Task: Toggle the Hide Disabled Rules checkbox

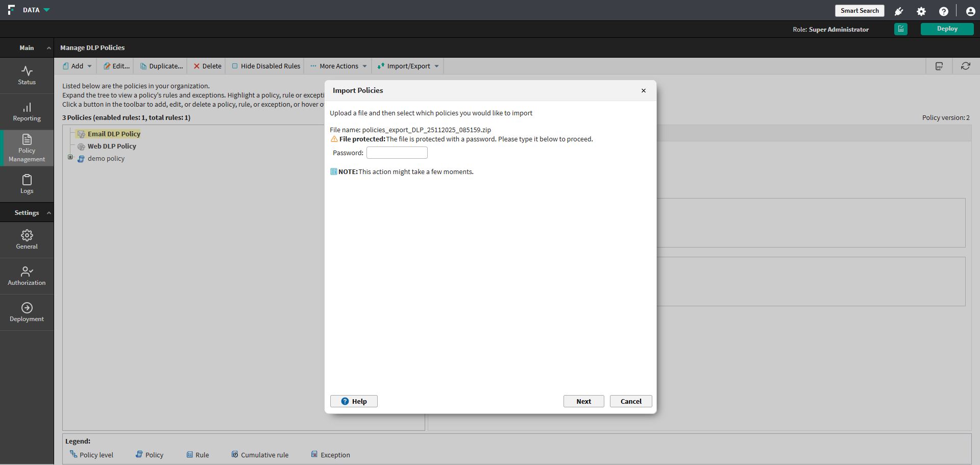Action: 235,66
